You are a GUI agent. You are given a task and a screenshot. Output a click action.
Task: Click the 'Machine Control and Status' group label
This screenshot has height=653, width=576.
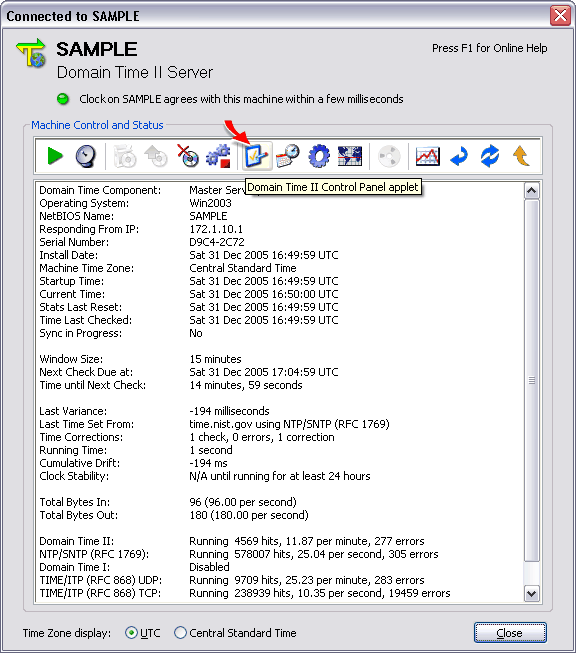[97, 125]
